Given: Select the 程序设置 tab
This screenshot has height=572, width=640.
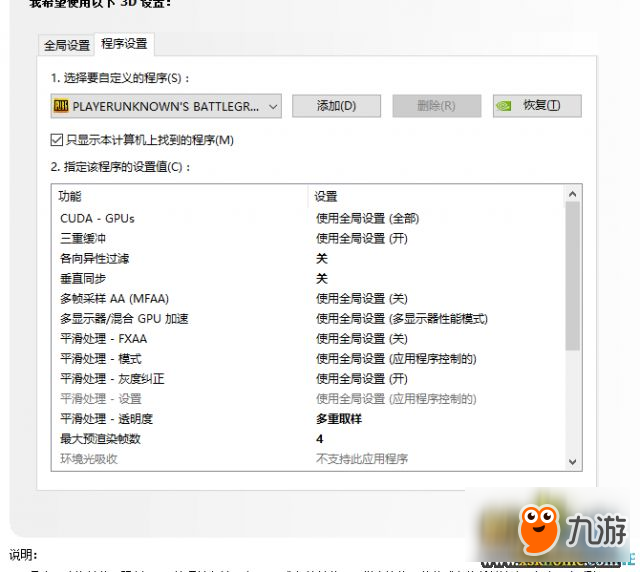Looking at the screenshot, I should click(x=124, y=43).
